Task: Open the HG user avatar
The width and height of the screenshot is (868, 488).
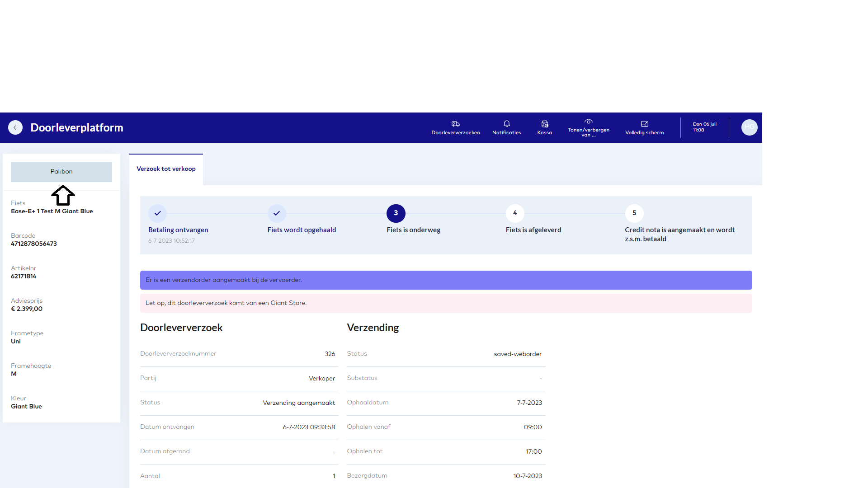Action: point(749,127)
